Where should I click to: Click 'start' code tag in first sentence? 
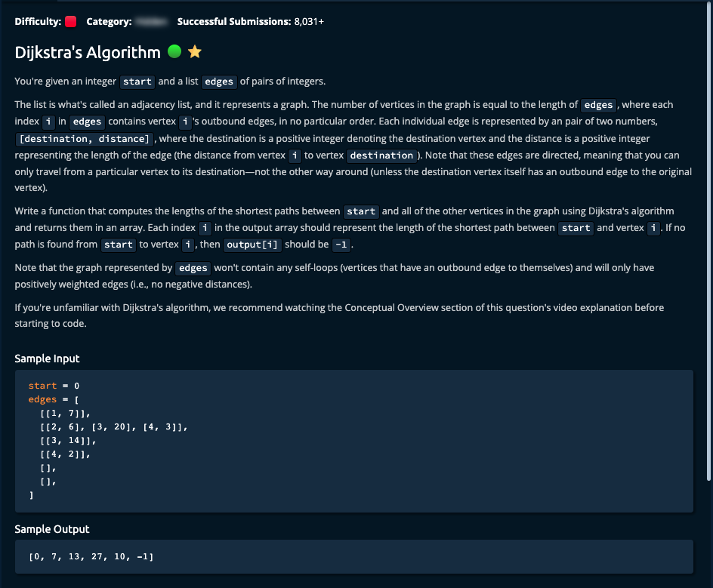(x=137, y=82)
